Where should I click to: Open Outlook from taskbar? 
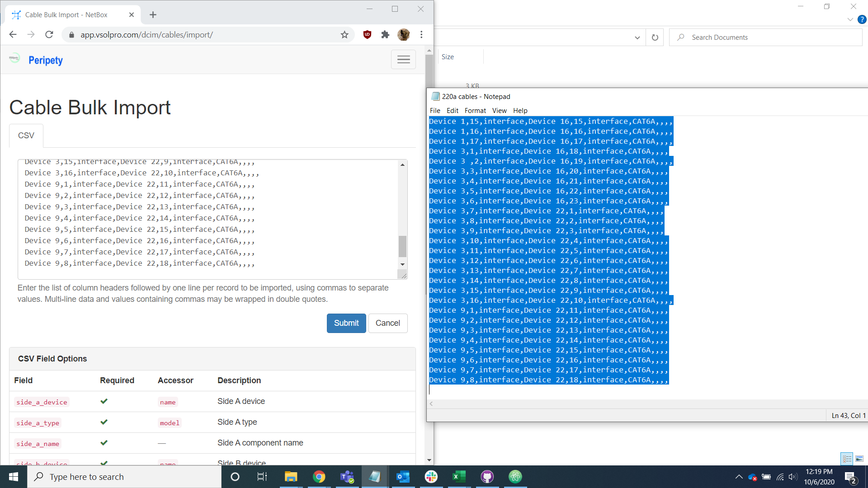pos(403,477)
